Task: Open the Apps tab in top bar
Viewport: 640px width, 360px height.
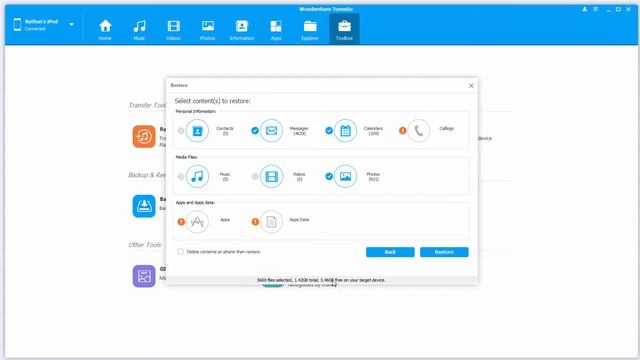Action: coord(276,30)
